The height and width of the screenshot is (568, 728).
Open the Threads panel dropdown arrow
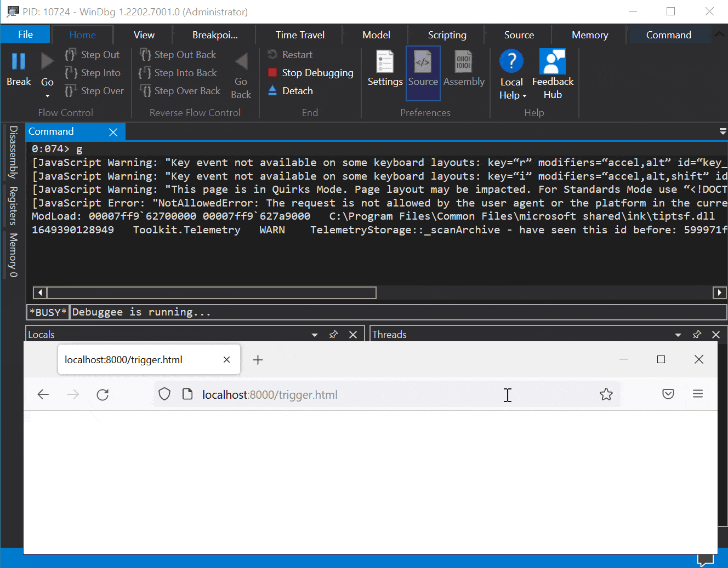678,335
